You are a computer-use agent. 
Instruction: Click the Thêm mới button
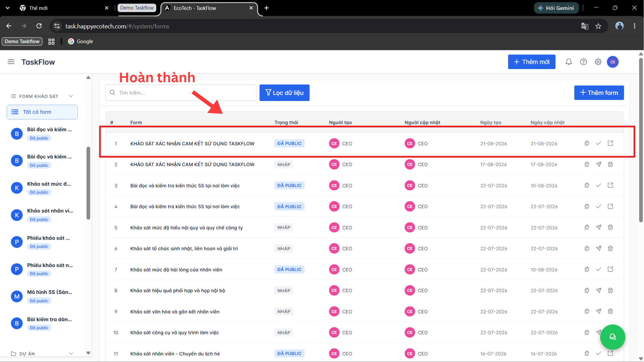pyautogui.click(x=532, y=62)
